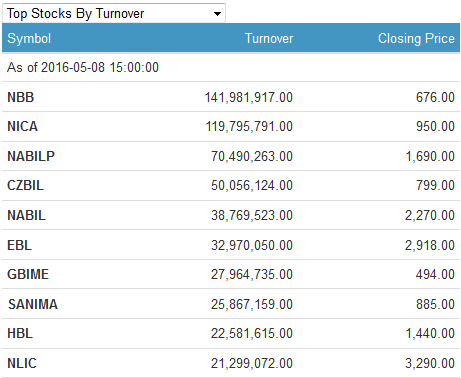Viewport: 461px width, 378px height.
Task: Click the dropdown arrow beside Top Stocks
Action: (217, 14)
